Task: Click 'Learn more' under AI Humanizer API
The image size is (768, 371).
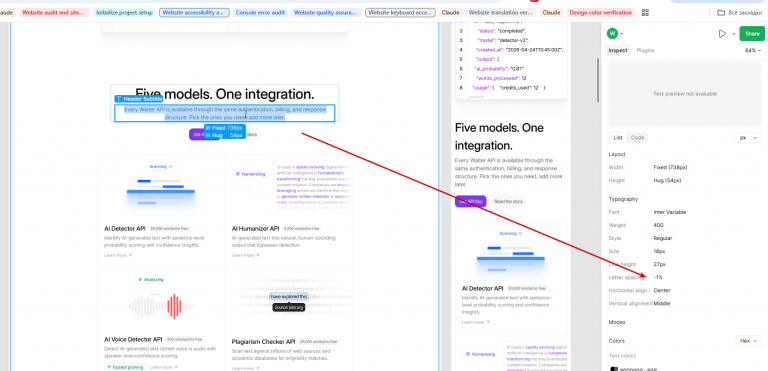Action: tap(245, 255)
